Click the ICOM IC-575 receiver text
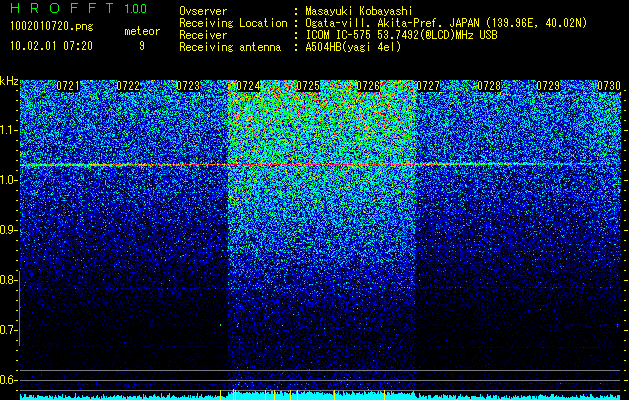 coord(401,35)
